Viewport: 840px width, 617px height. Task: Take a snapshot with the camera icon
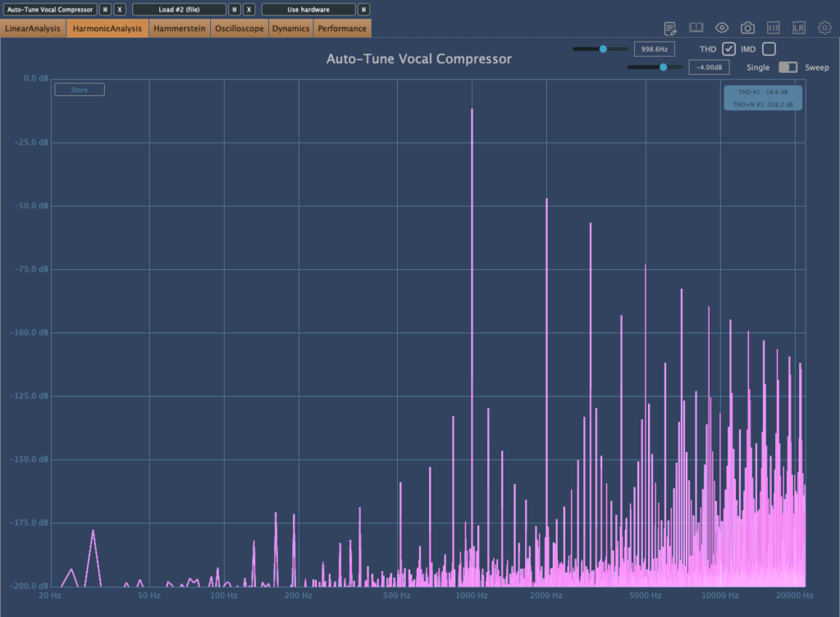coord(747,28)
